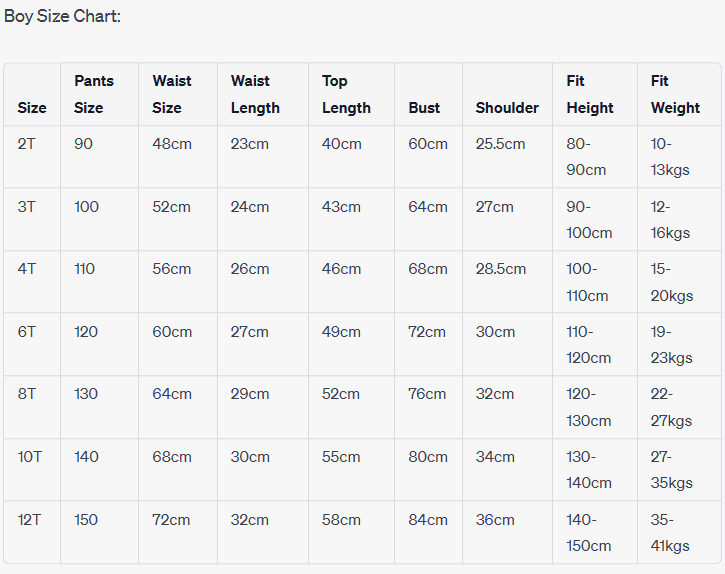Viewport: 725px width, 574px height.
Task: Click the 35-41kgs fit weight cell
Action: (x=671, y=533)
